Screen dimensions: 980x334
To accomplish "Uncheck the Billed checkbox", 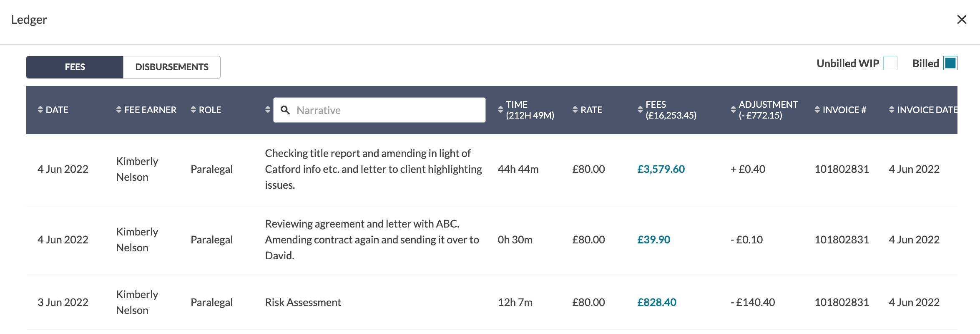I will pyautogui.click(x=950, y=63).
